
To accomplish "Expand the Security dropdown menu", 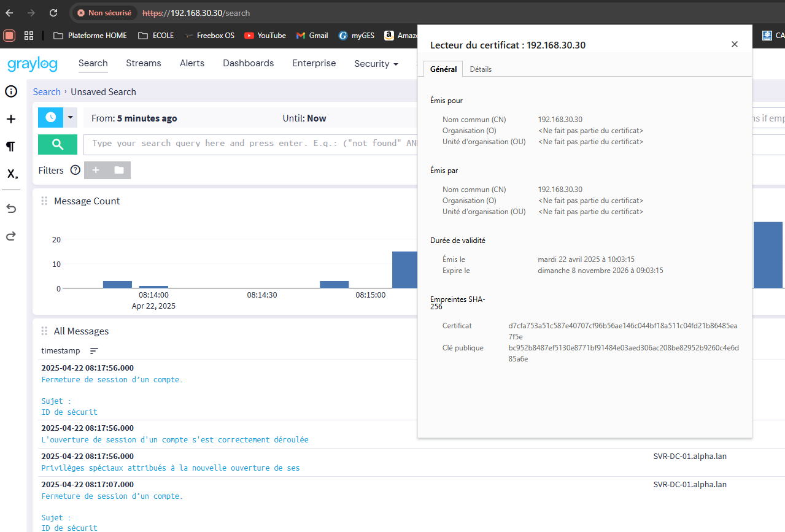I will [x=376, y=64].
